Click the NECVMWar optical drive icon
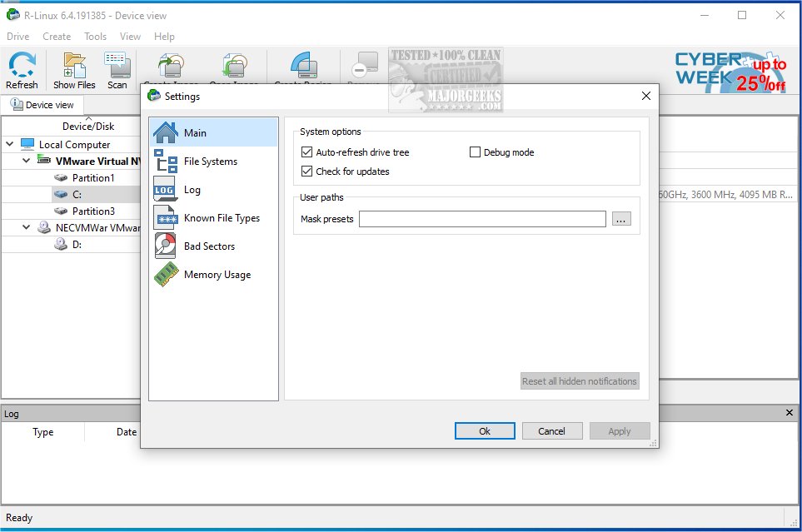This screenshot has height=532, width=802. 44,227
